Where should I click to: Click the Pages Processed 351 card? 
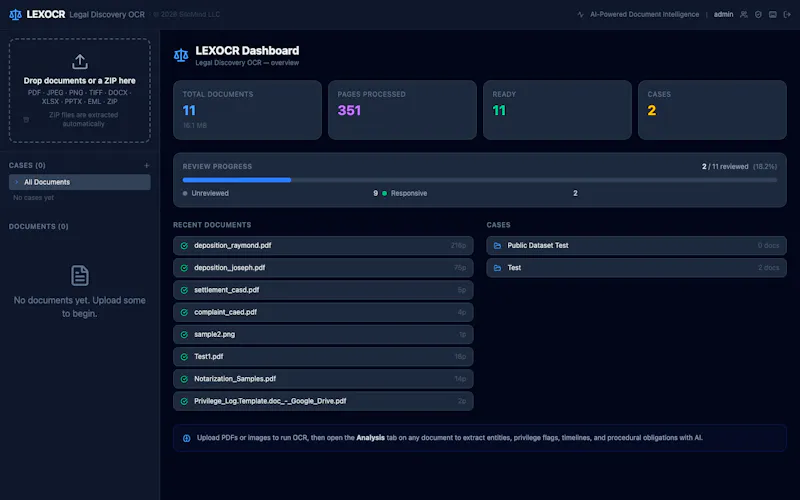402,110
